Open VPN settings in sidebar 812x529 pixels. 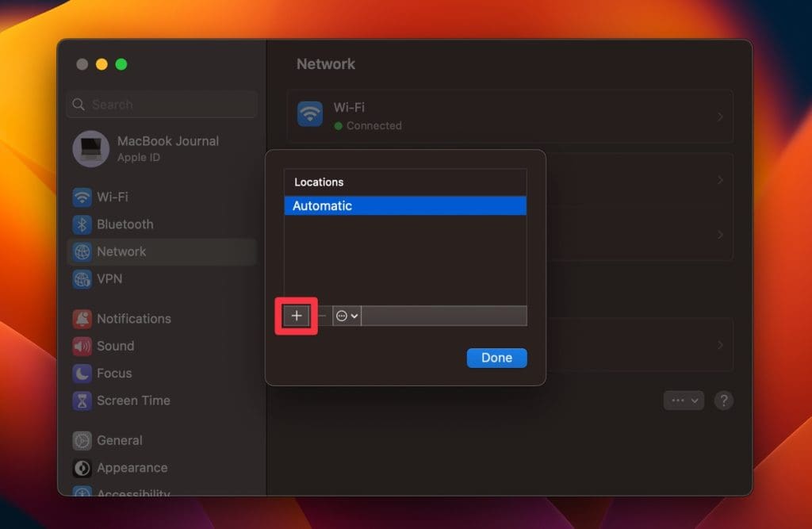pos(162,278)
